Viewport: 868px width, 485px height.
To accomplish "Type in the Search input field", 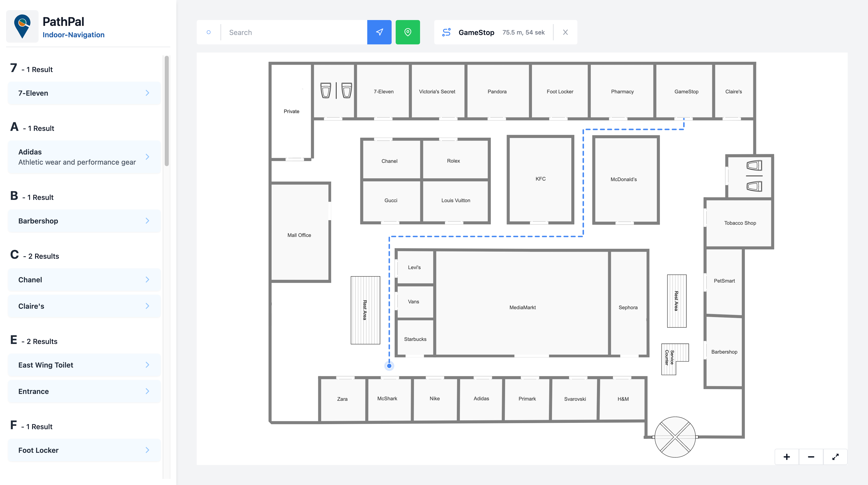I will 293,32.
